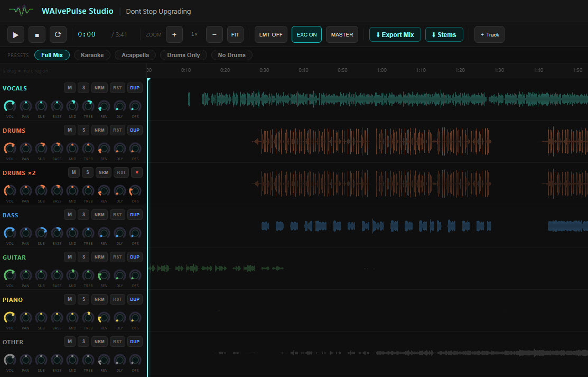
Task: Reset the DRUMS ×2 track
Action: click(121, 173)
